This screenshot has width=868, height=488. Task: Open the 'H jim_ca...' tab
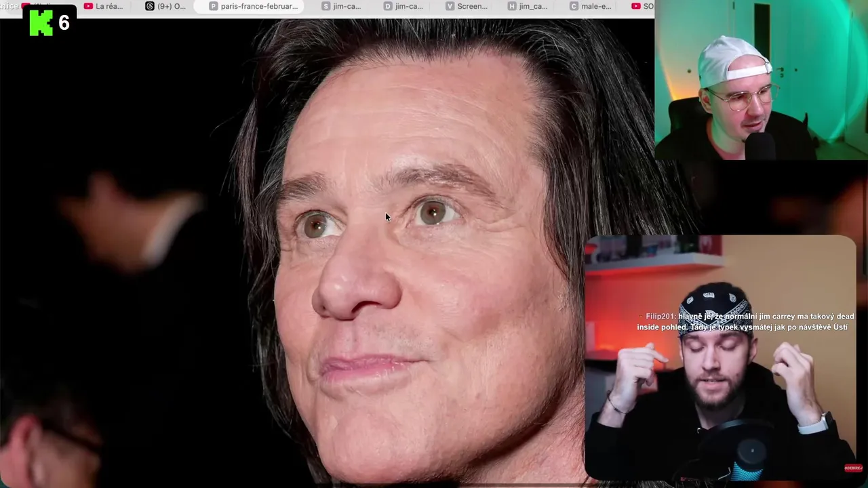click(x=528, y=6)
